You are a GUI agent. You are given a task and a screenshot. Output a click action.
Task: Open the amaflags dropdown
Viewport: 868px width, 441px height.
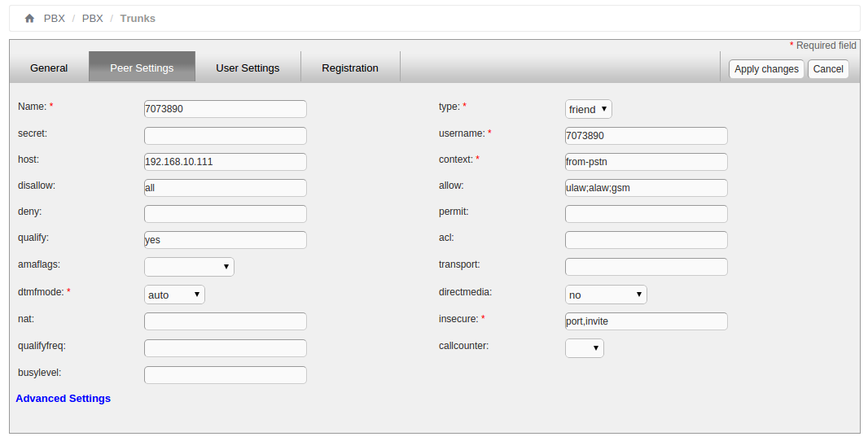coord(189,267)
